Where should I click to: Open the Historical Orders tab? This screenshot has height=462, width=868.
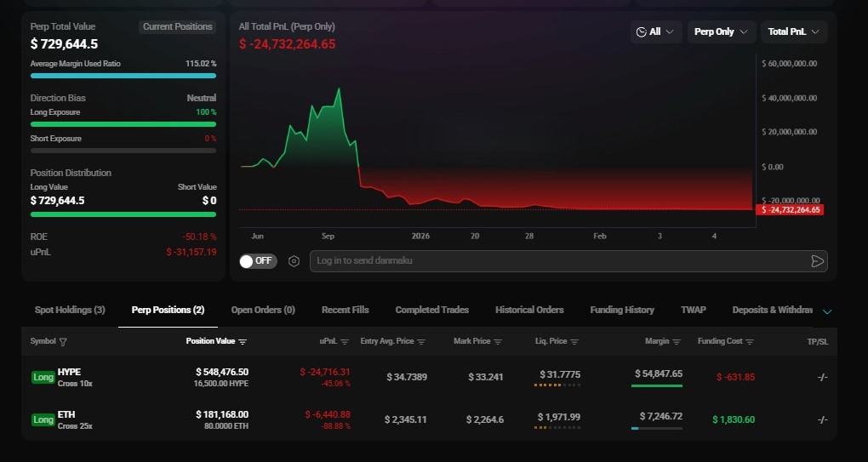tap(529, 310)
